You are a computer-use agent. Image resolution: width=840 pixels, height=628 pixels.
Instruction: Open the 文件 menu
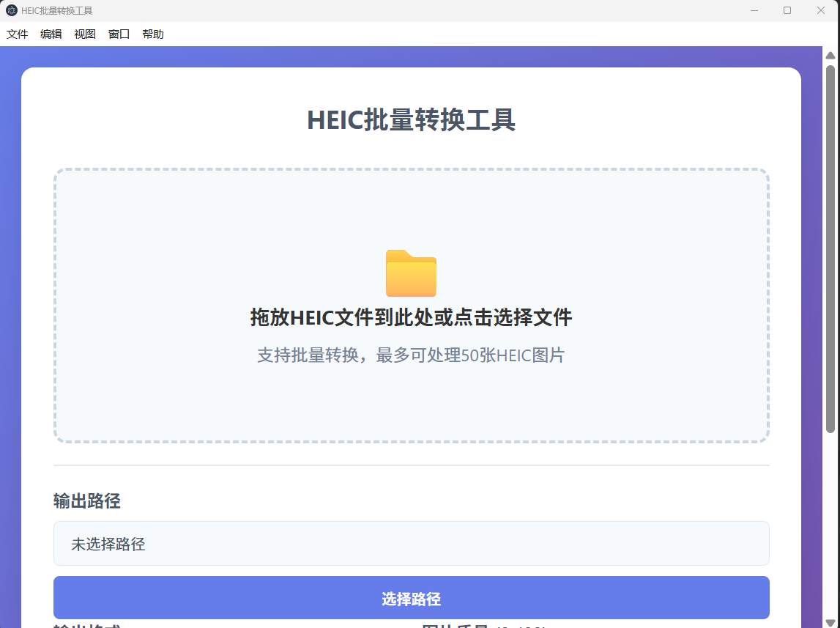coord(17,34)
